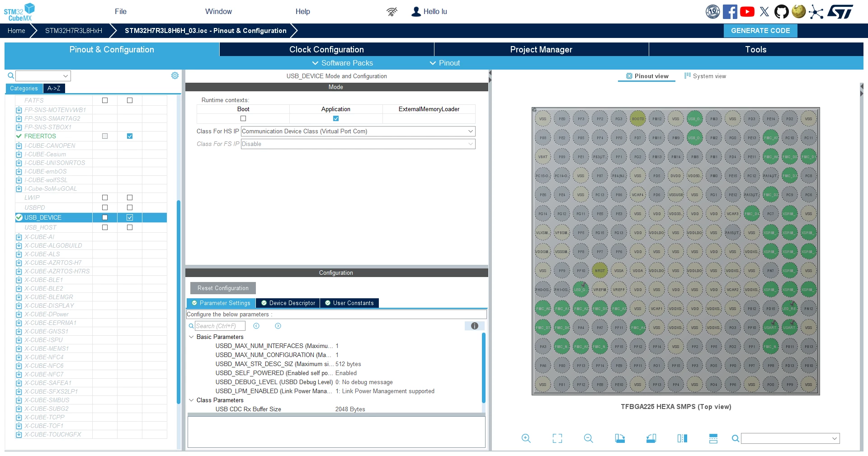Switch to Clock Configuration tab

pos(326,49)
